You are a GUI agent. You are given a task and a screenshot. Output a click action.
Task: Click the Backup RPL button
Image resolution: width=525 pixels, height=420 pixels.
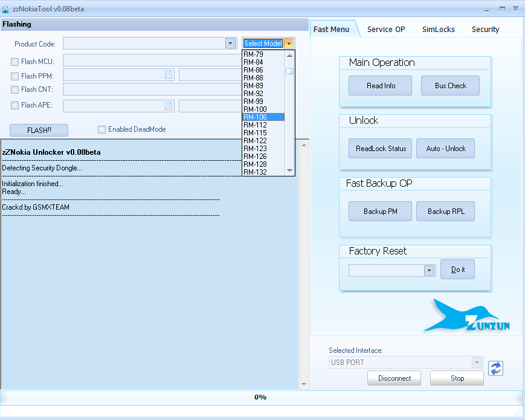[x=446, y=212]
